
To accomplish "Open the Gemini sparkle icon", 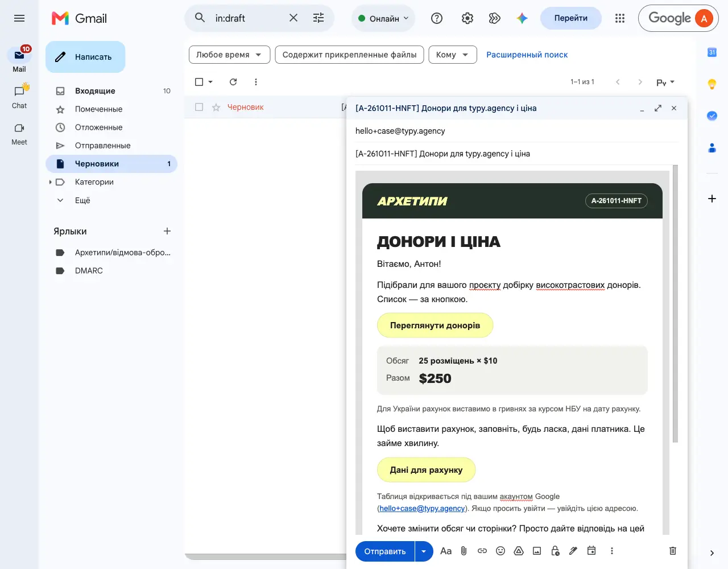I will click(x=522, y=18).
